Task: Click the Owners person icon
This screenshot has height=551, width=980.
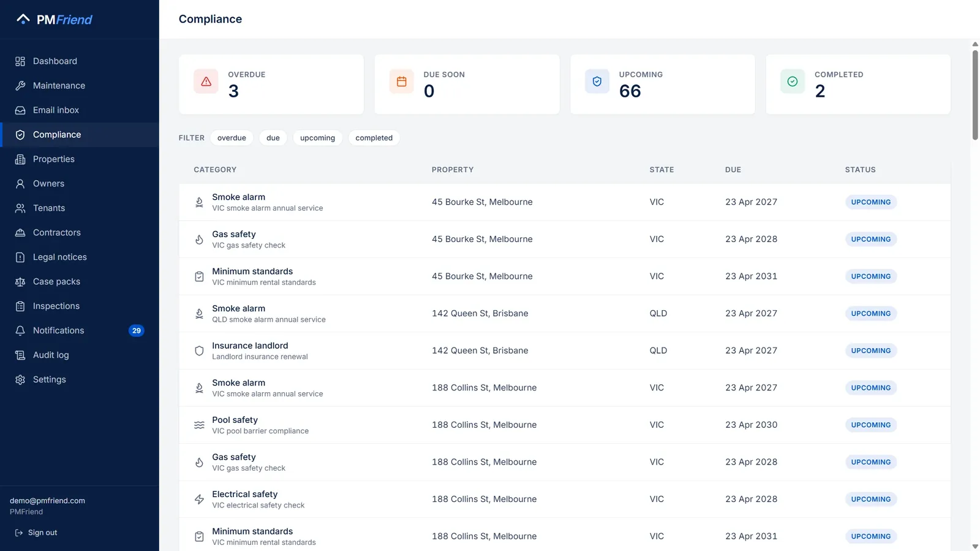Action: [x=20, y=184]
